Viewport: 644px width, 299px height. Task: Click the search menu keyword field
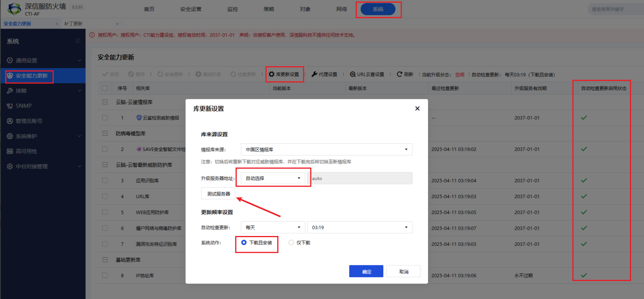(613, 9)
